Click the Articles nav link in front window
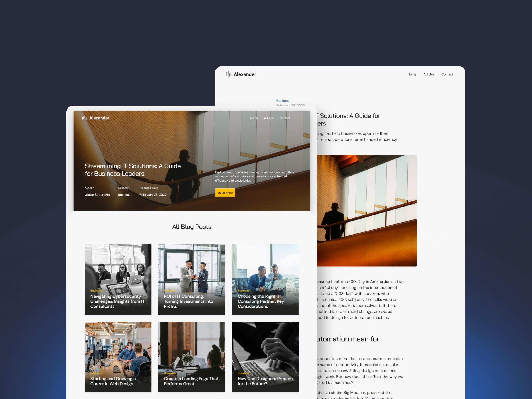Screen dimensions: 532x399 pos(268,118)
